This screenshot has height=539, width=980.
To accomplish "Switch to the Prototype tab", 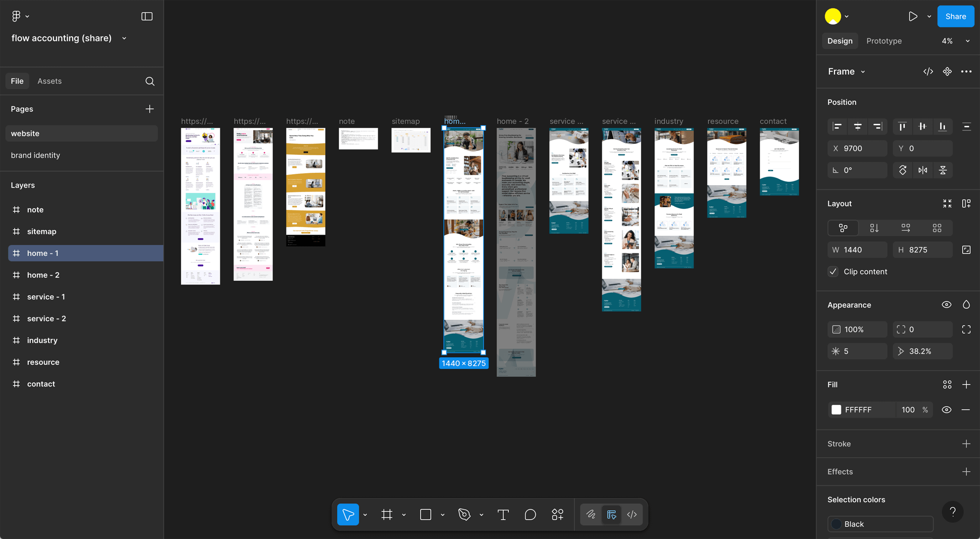I will coord(884,41).
